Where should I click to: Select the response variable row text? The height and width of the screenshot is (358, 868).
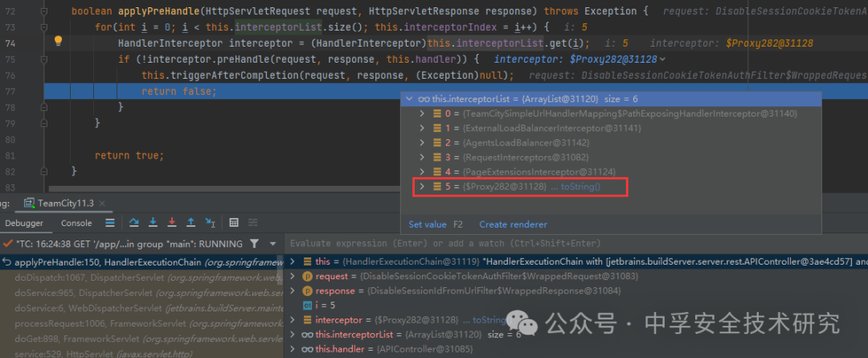tap(467, 290)
